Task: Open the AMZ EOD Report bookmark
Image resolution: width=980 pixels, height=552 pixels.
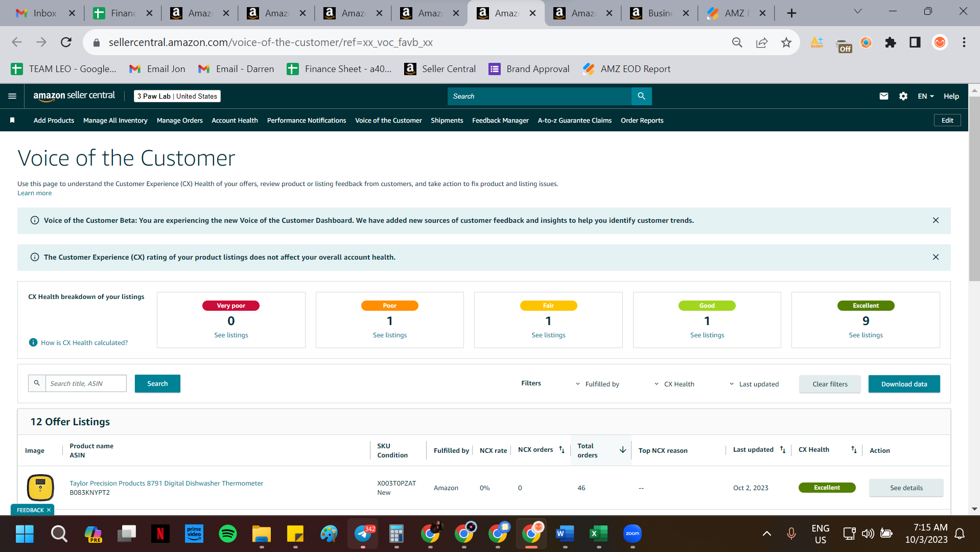Action: (x=626, y=69)
